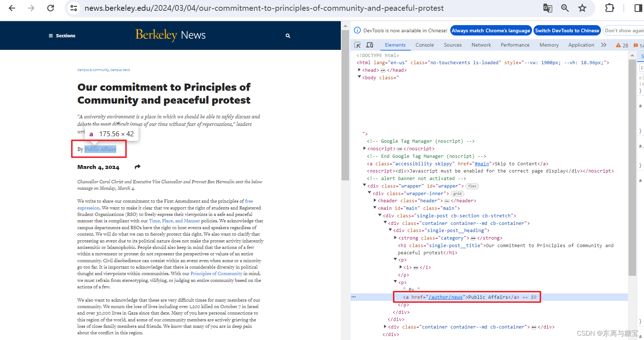Open the zoom magnifier icon in address bar
This screenshot has height=340, width=644.
(x=565, y=8)
